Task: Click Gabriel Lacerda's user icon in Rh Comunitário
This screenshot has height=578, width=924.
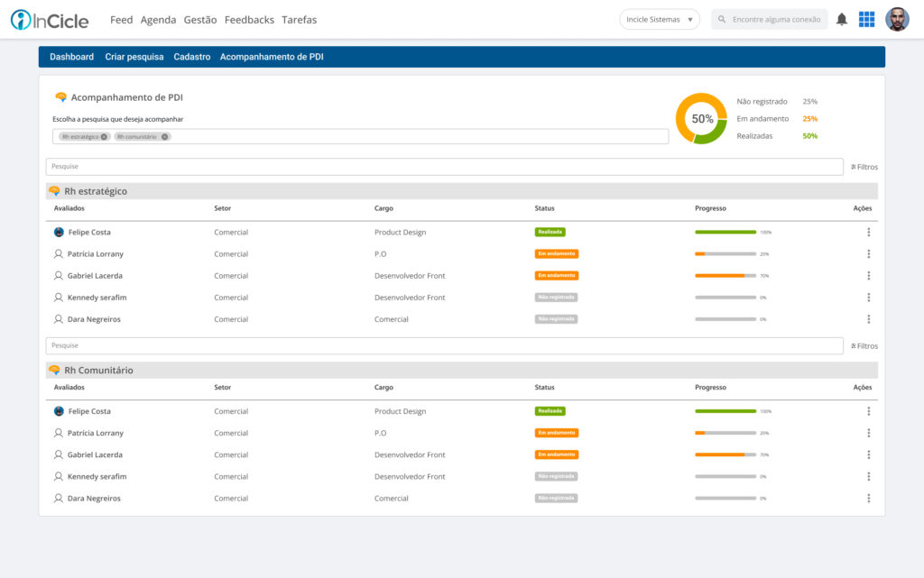Action: (x=59, y=454)
